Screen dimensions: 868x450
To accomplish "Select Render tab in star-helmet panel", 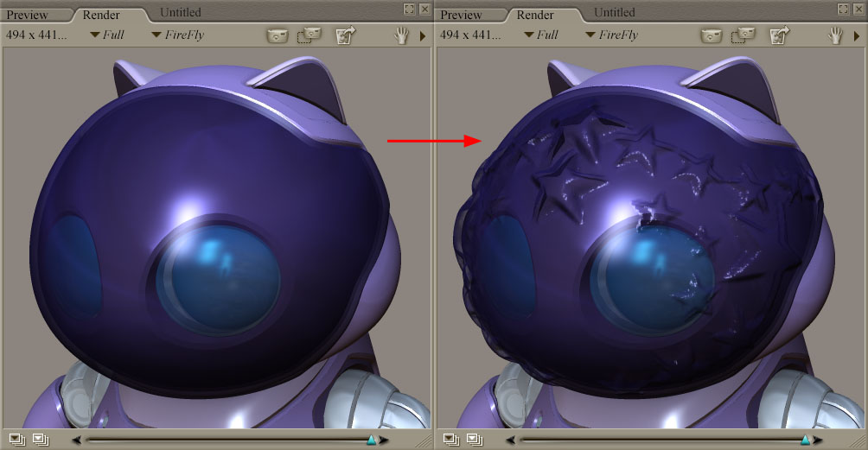I will click(535, 15).
